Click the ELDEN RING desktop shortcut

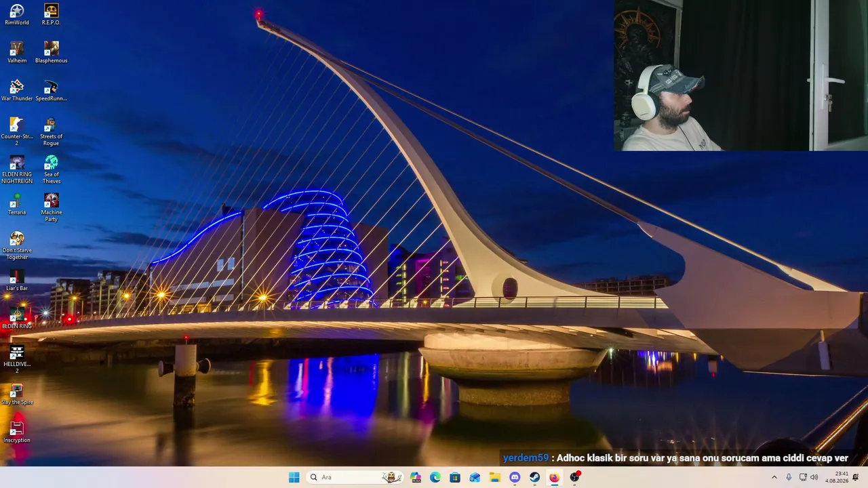17,318
